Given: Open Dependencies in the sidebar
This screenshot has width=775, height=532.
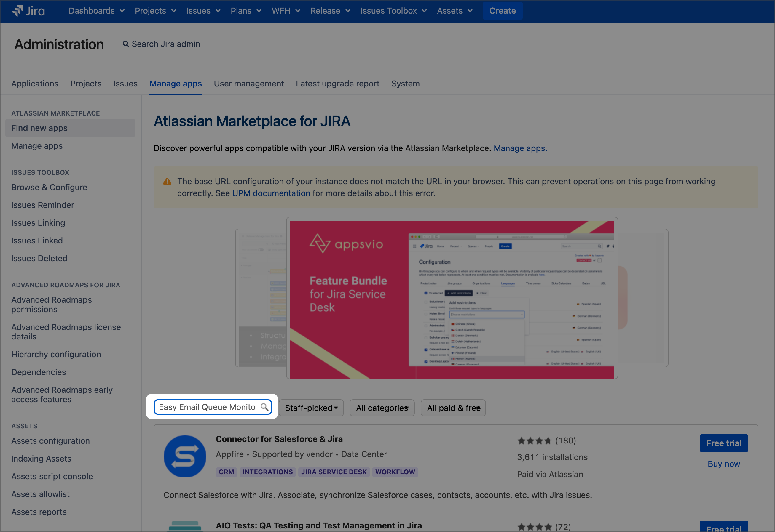Looking at the screenshot, I should 39,372.
